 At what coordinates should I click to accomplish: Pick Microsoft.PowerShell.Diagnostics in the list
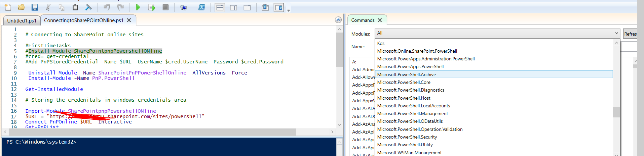(494, 90)
